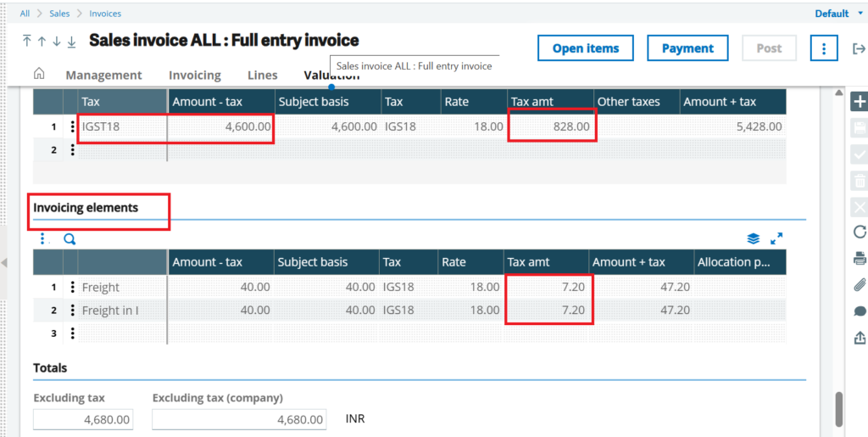The height and width of the screenshot is (437, 868).
Task: Open the Sales breadcrumb link
Action: coord(60,14)
